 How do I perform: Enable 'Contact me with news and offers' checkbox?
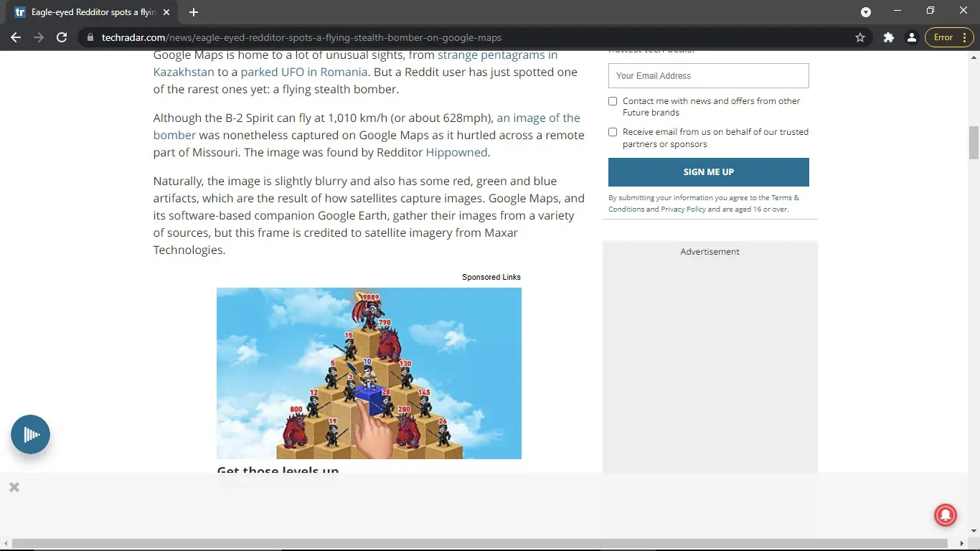[x=613, y=100]
